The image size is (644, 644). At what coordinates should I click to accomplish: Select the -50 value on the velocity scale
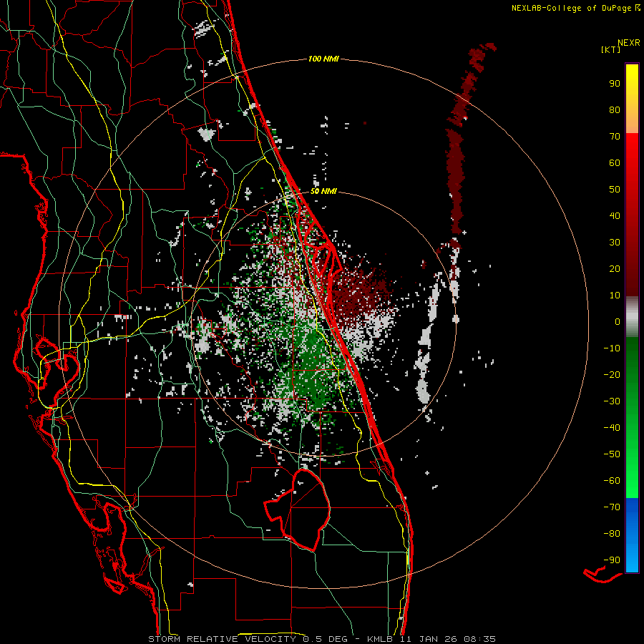pos(612,454)
